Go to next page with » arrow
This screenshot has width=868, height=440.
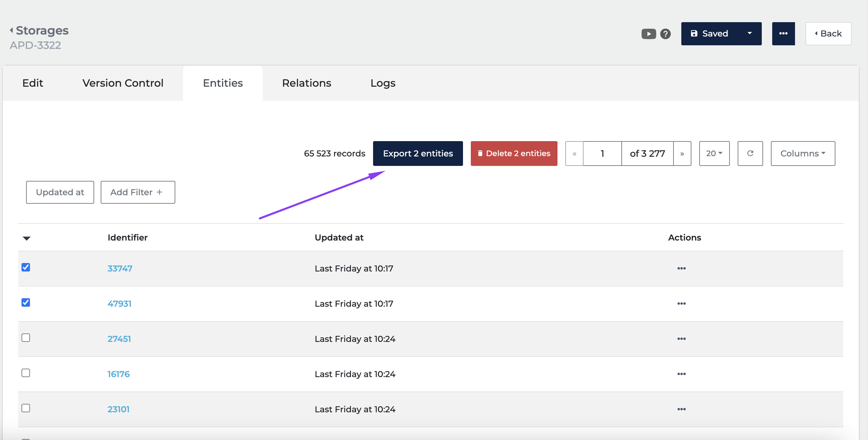point(682,154)
